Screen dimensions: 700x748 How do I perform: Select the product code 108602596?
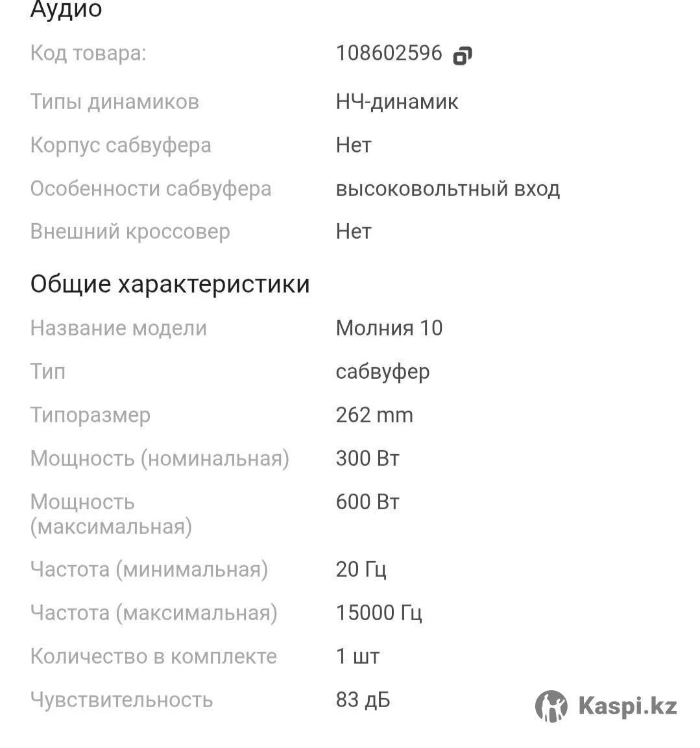click(x=389, y=53)
